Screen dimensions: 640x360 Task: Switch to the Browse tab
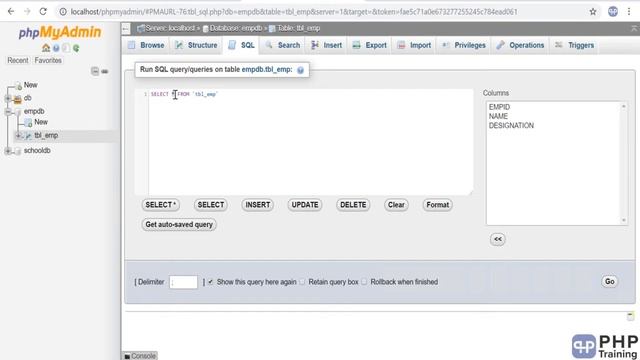click(x=146, y=45)
